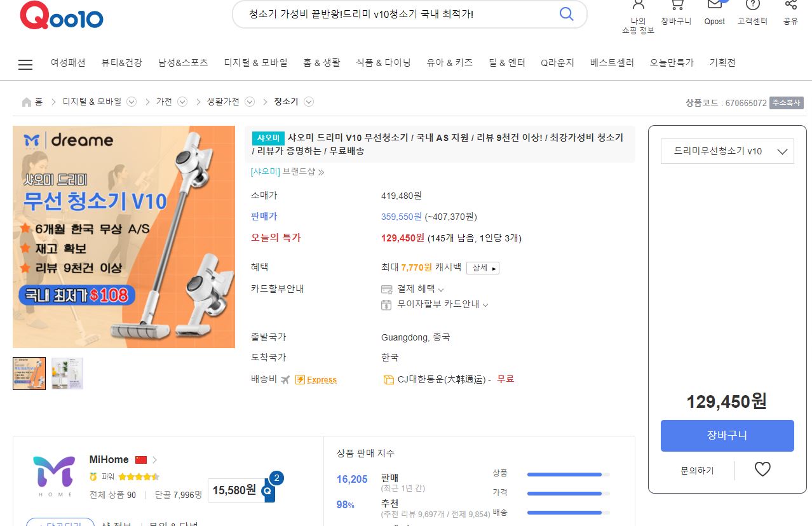Click the China flag next to MiHome
812x526 pixels.
[141, 460]
